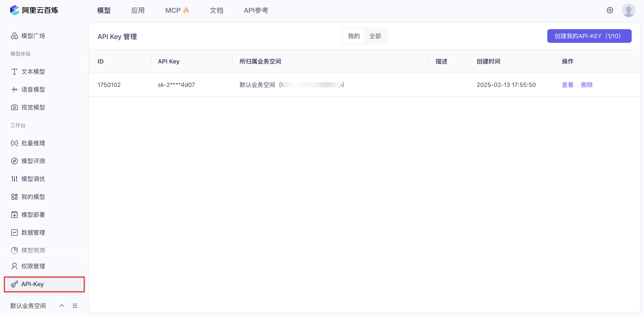Open 模型部署 in the sidebar
644x316 pixels.
click(33, 214)
